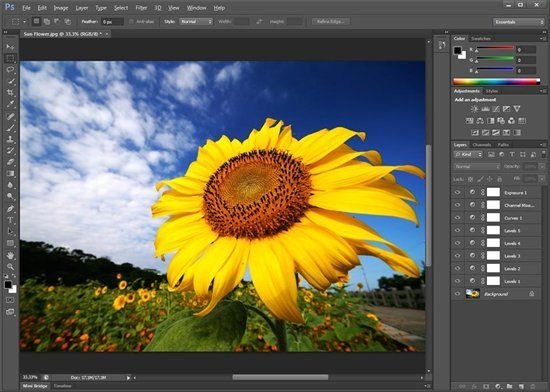Open the status bar Doc info arrow
Screen dimensions: 550x392
[128, 378]
